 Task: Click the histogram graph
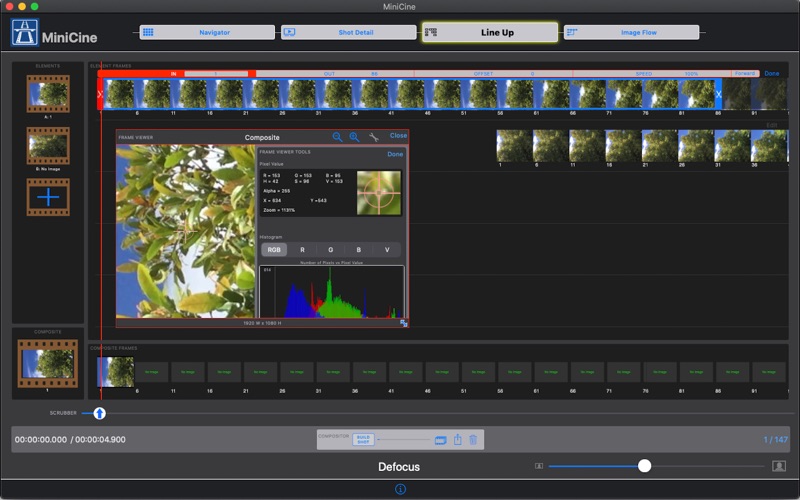pos(332,292)
